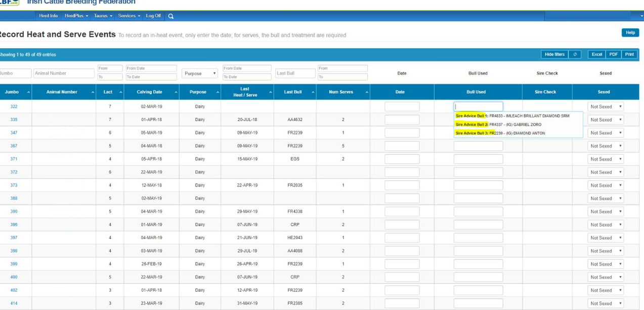Click the Help button
Screen dimensions: 644x310
tap(630, 33)
